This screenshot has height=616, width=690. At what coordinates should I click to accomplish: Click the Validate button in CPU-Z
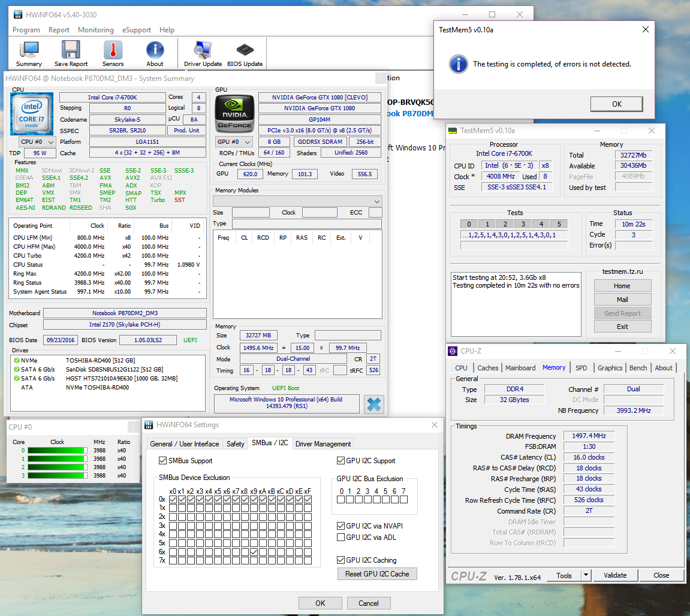(x=615, y=575)
